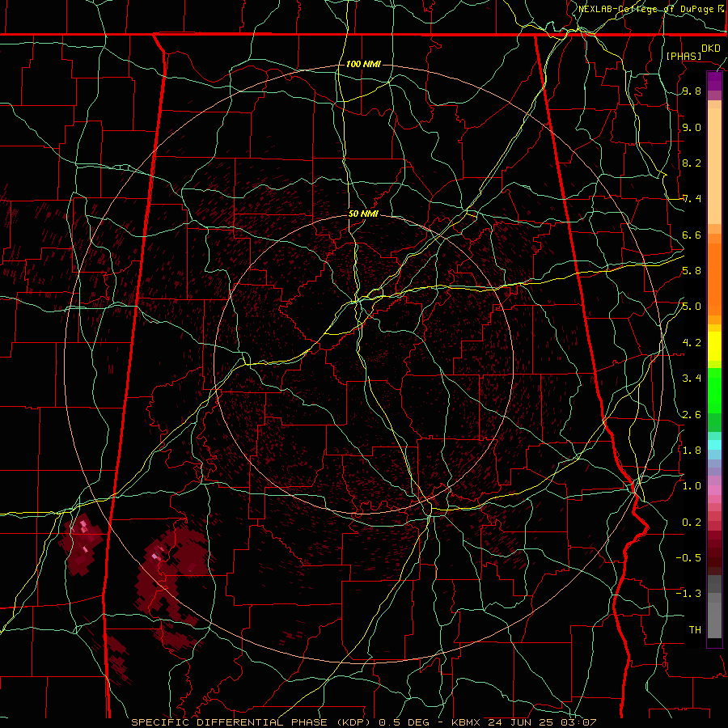This screenshot has height=728, width=728.
Task: Pick the bright green color bar segment
Action: click(714, 391)
